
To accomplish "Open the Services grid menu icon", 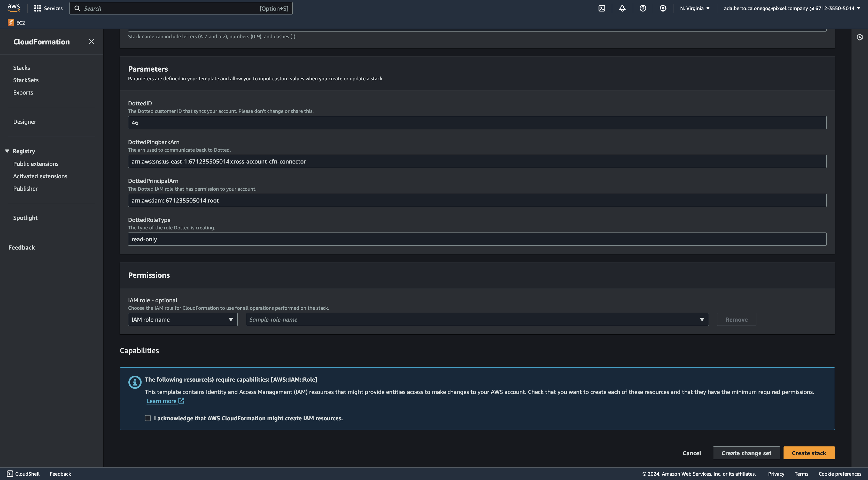I will coord(37,9).
